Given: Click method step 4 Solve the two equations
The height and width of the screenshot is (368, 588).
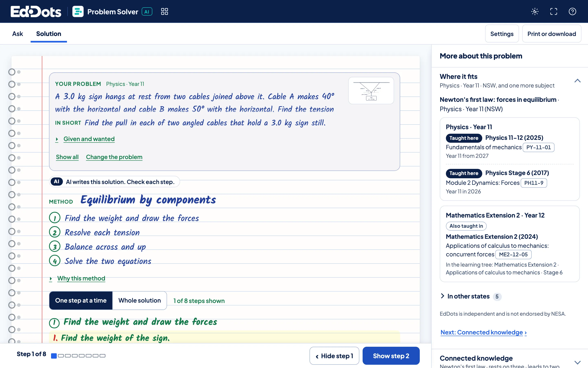Looking at the screenshot, I should click(100, 261).
